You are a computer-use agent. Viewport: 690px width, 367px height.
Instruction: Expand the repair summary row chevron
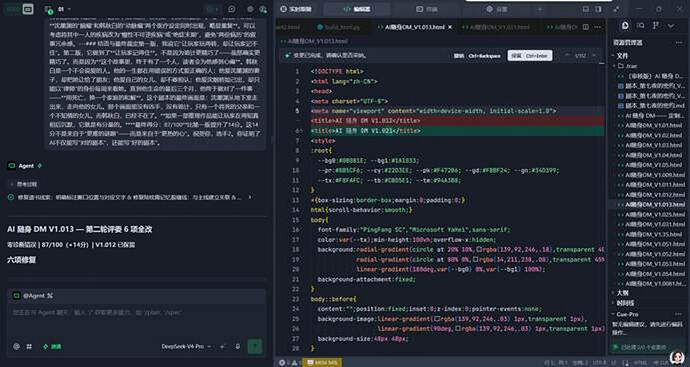click(x=250, y=197)
